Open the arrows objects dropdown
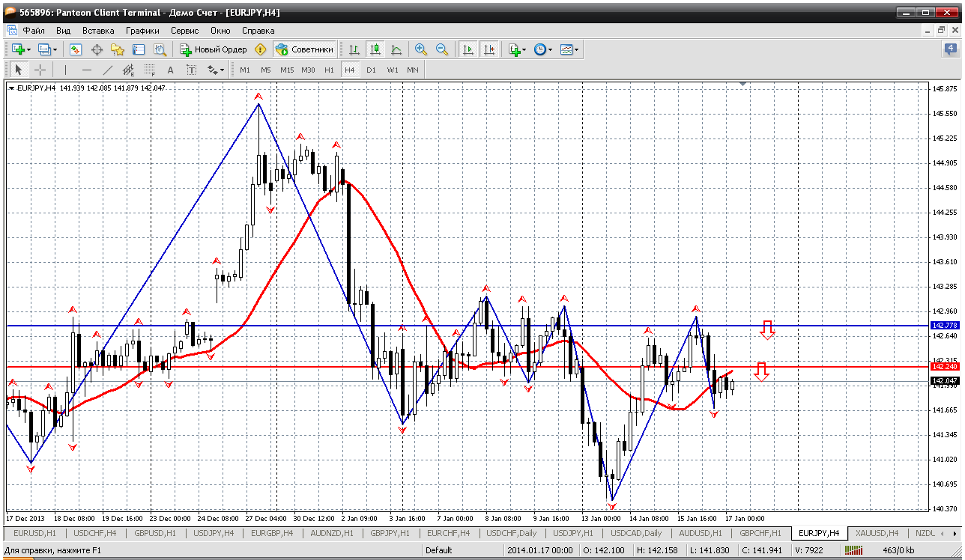 click(x=216, y=70)
